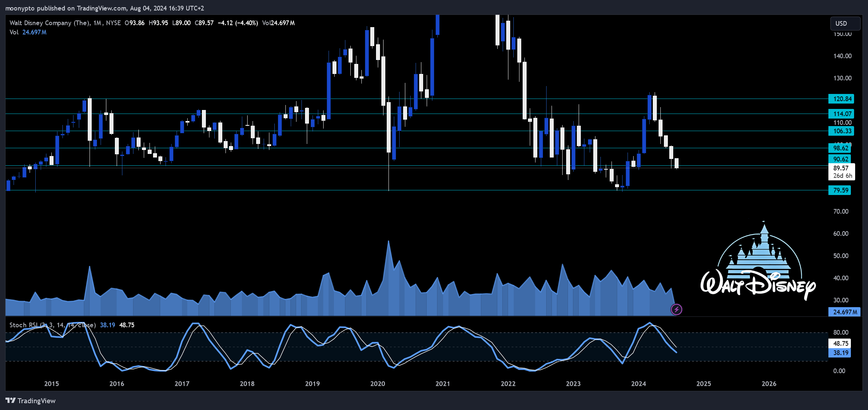Click the L89.00 low value in header

coord(181,23)
